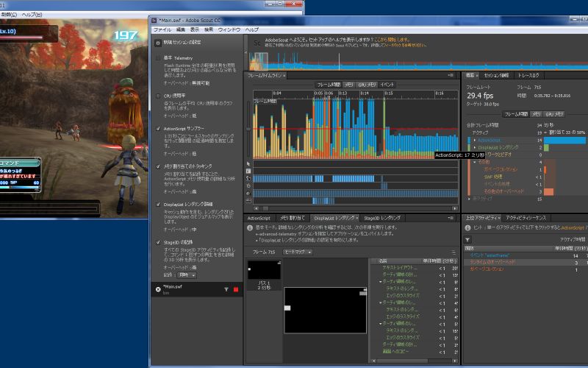Open the Frame Timeline panel options menu icon

pos(450,75)
